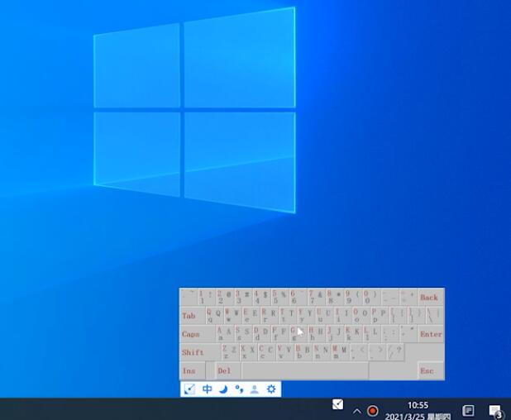Click the long space bar key
Image resolution: width=511 pixels, height=420 pixels.
pos(305,370)
